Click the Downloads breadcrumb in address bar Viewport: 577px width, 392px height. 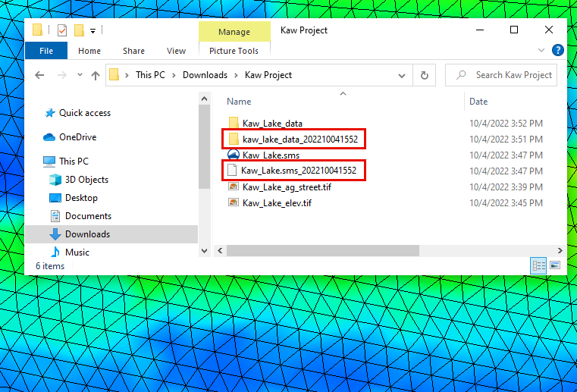205,75
